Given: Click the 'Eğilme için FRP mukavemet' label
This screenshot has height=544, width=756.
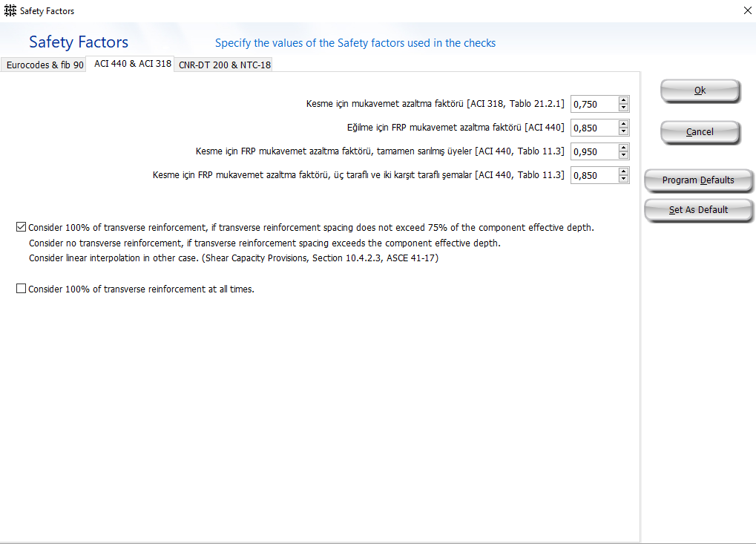Looking at the screenshot, I should click(456, 128).
